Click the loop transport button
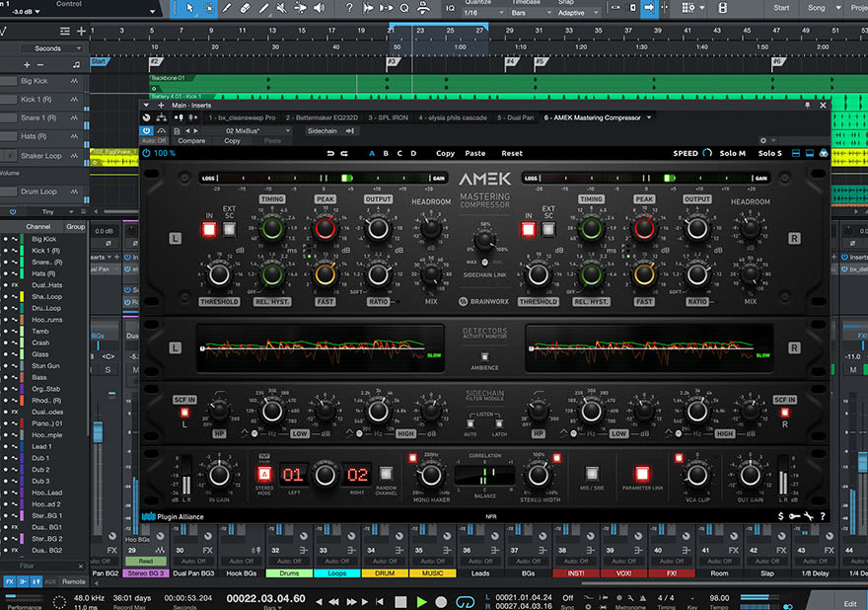This screenshot has width=868, height=610. pos(465,602)
